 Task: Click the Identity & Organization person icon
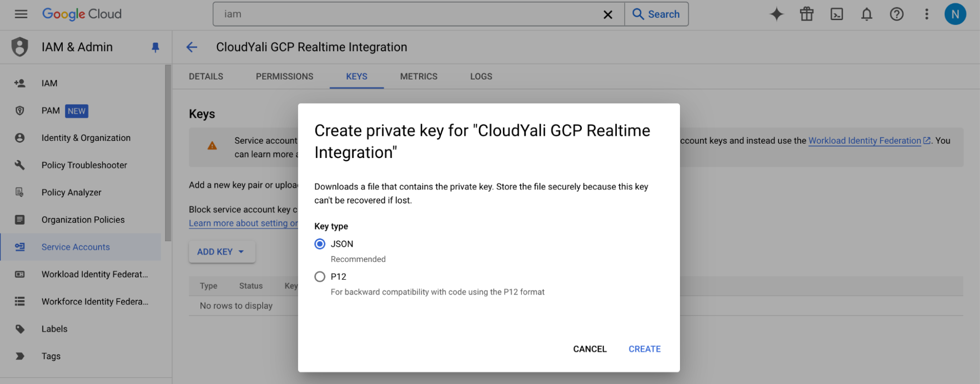(20, 138)
